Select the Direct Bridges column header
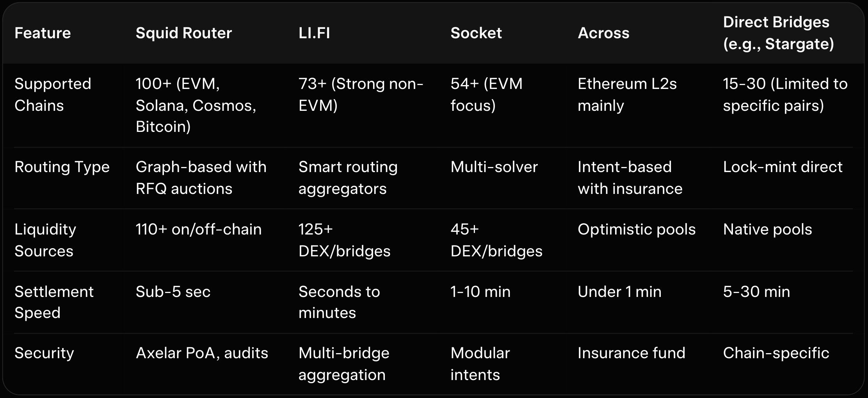868x398 pixels. pyautogui.click(x=778, y=33)
